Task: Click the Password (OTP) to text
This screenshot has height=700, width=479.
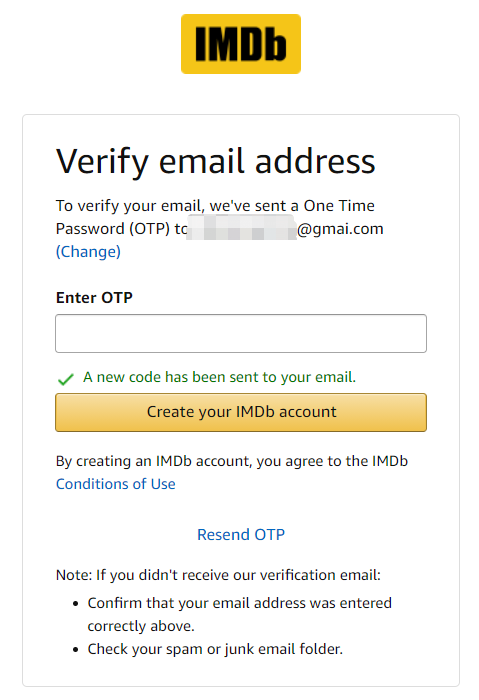Action: 121,229
